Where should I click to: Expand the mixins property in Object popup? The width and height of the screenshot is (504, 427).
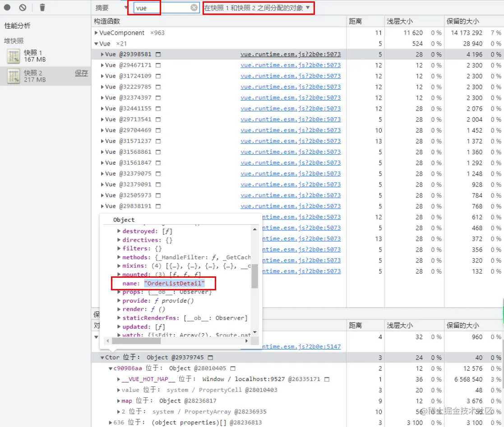click(119, 266)
